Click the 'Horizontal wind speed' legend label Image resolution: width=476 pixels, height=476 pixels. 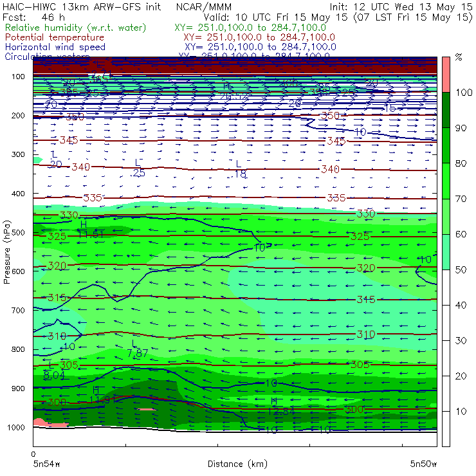coord(55,47)
